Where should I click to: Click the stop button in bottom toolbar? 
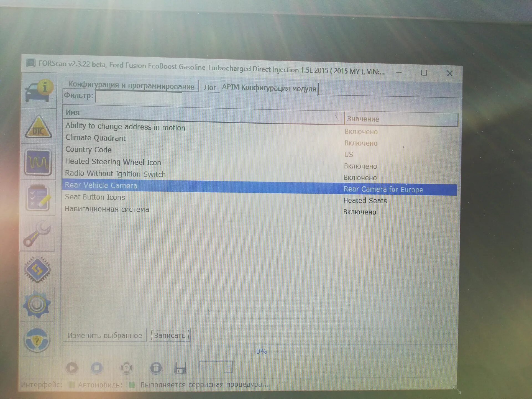pyautogui.click(x=97, y=368)
